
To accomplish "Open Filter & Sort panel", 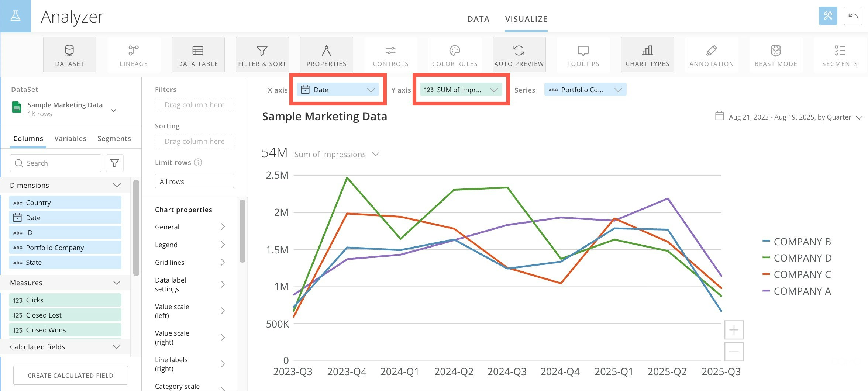I will tap(262, 55).
